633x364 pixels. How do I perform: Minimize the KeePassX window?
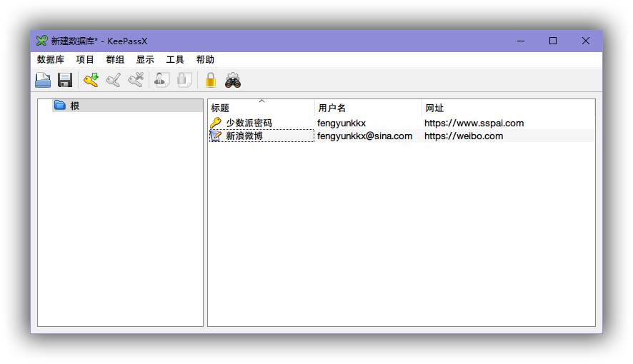[x=521, y=41]
